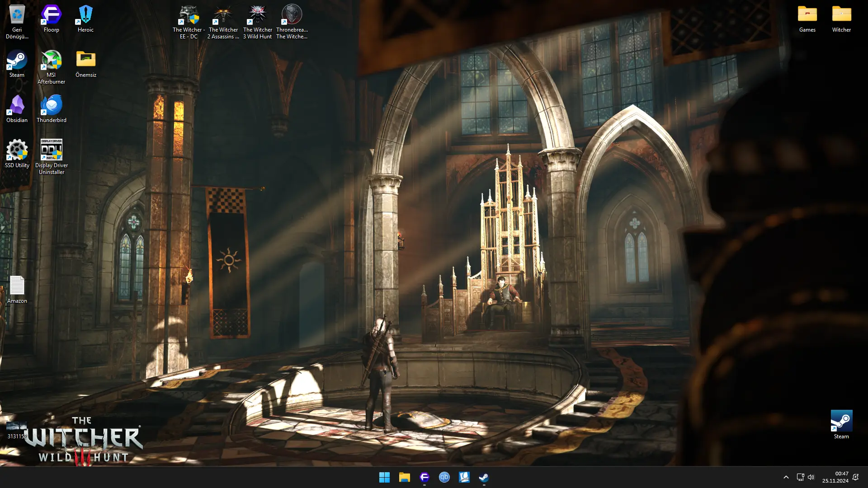Select the Amazon text file icon

(x=17, y=290)
